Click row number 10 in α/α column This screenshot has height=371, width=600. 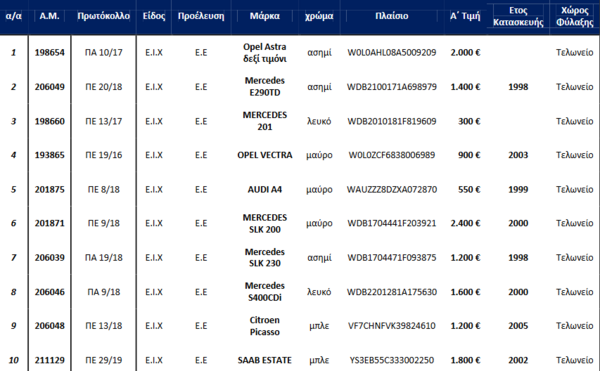coord(13,360)
